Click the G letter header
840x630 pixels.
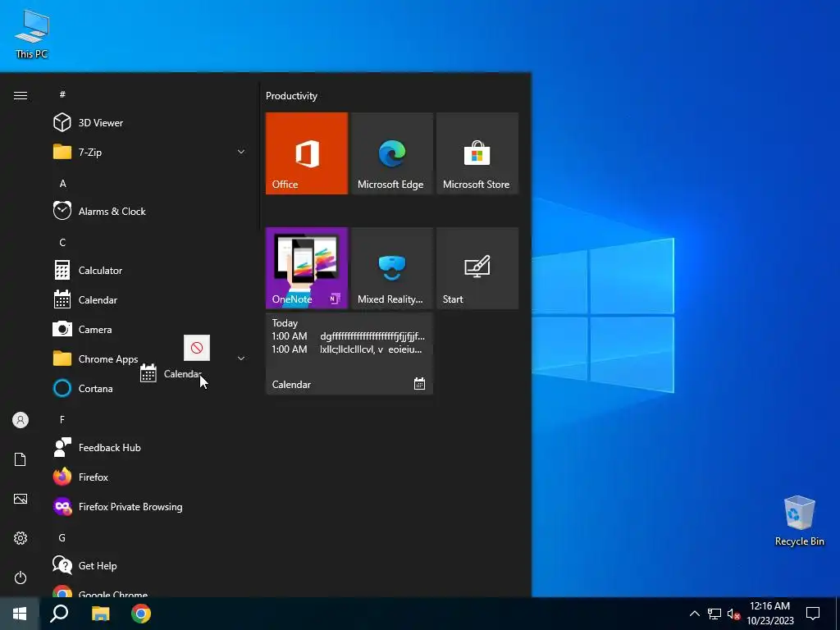coord(62,537)
